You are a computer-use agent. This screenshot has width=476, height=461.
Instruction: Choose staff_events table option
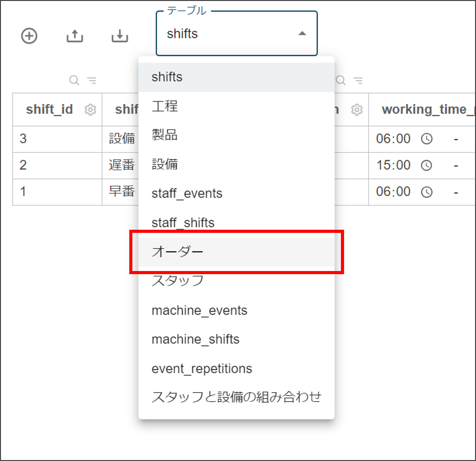point(236,194)
